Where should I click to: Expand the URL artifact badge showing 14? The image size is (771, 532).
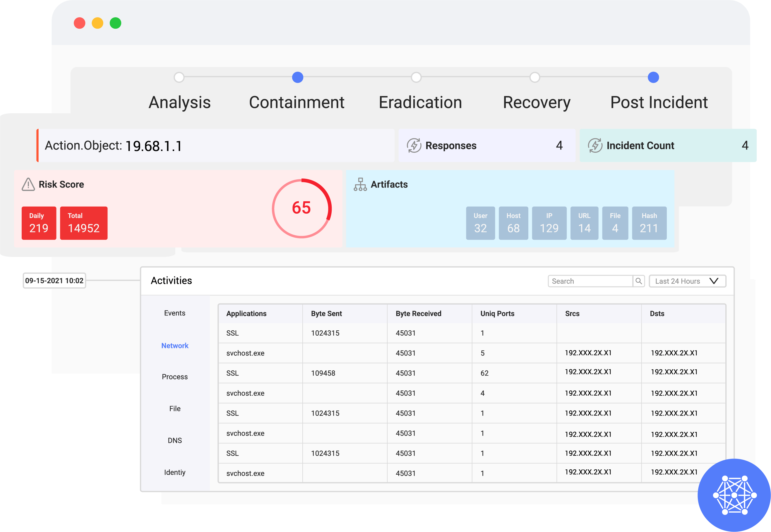pyautogui.click(x=584, y=223)
